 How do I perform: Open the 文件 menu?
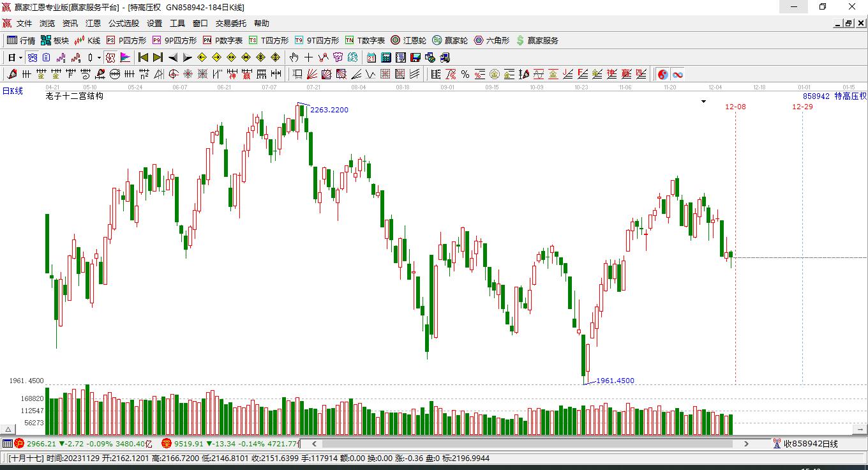(x=24, y=24)
